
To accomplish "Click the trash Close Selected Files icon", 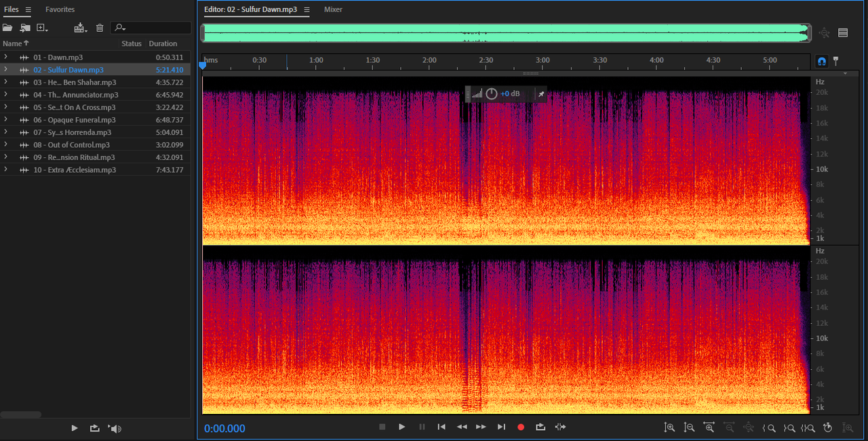I will 100,28.
